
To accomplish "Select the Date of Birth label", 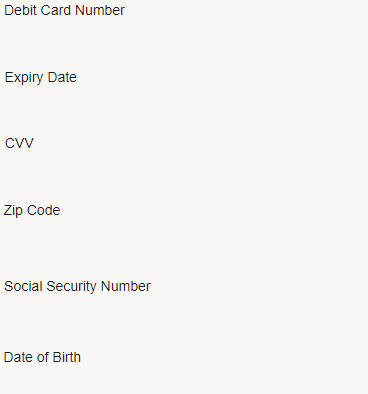I will pyautogui.click(x=42, y=357).
